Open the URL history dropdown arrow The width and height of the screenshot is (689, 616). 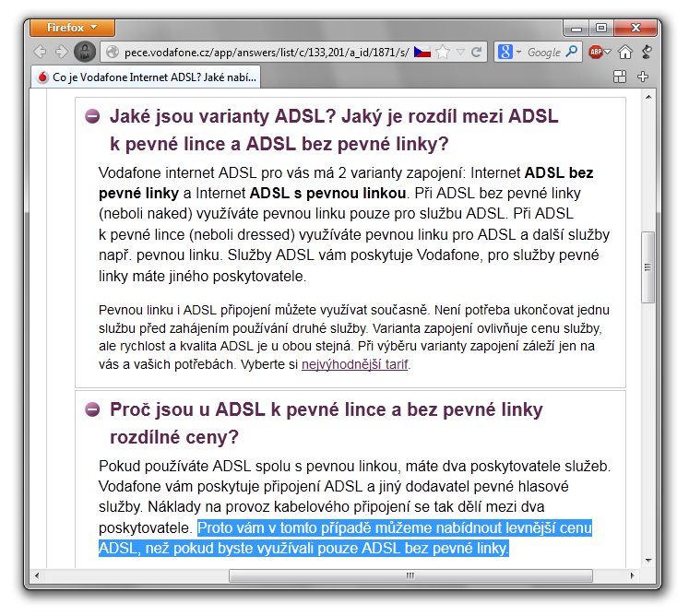pyautogui.click(x=460, y=53)
